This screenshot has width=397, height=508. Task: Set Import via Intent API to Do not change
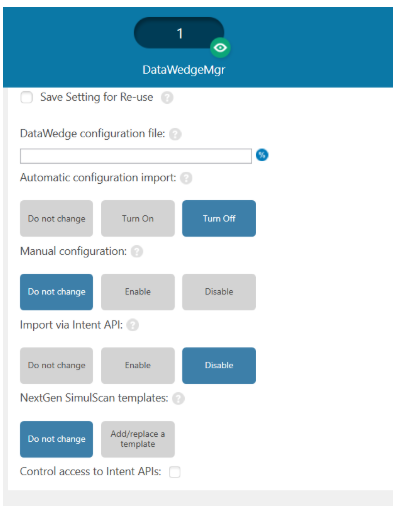(x=56, y=366)
